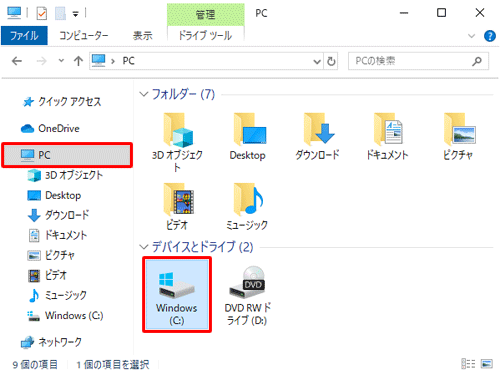Click the Properties checkmark icon in title bar

tap(42, 13)
